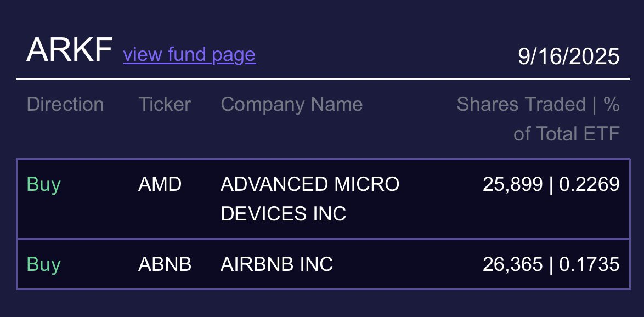Image resolution: width=644 pixels, height=317 pixels.
Task: Click the Direction column header
Action: click(x=65, y=104)
